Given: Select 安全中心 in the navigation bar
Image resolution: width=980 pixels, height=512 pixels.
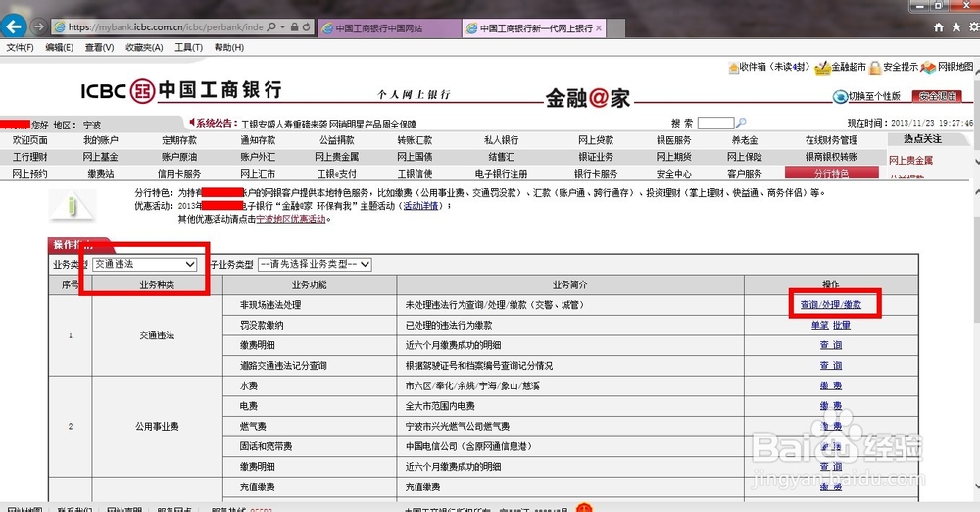Looking at the screenshot, I should [674, 174].
